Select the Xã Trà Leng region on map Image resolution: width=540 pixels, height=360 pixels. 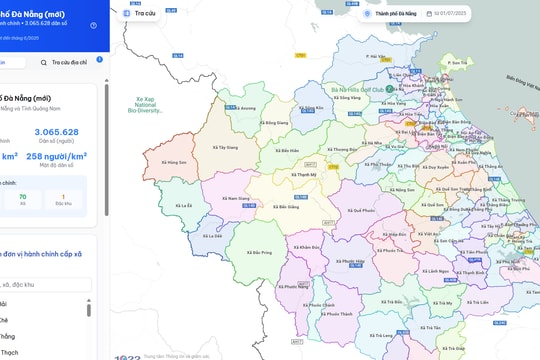tap(381, 335)
